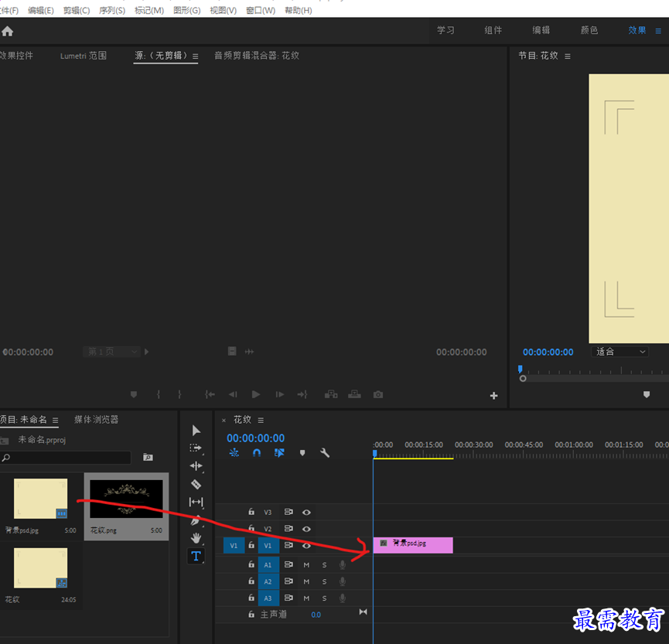Image resolution: width=669 pixels, height=644 pixels.
Task: Toggle insert as nests button in timeline
Action: [x=234, y=452]
